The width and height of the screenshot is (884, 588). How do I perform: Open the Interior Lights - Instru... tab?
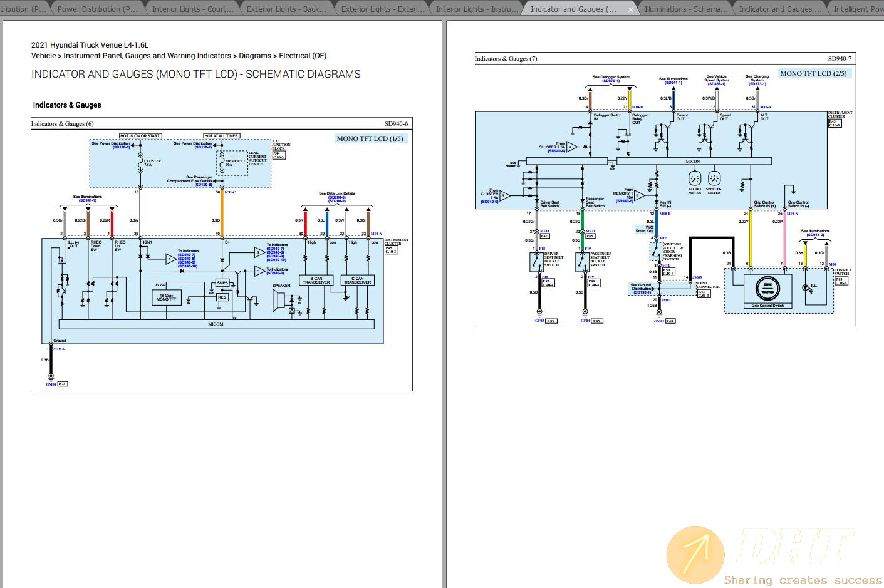pyautogui.click(x=477, y=9)
